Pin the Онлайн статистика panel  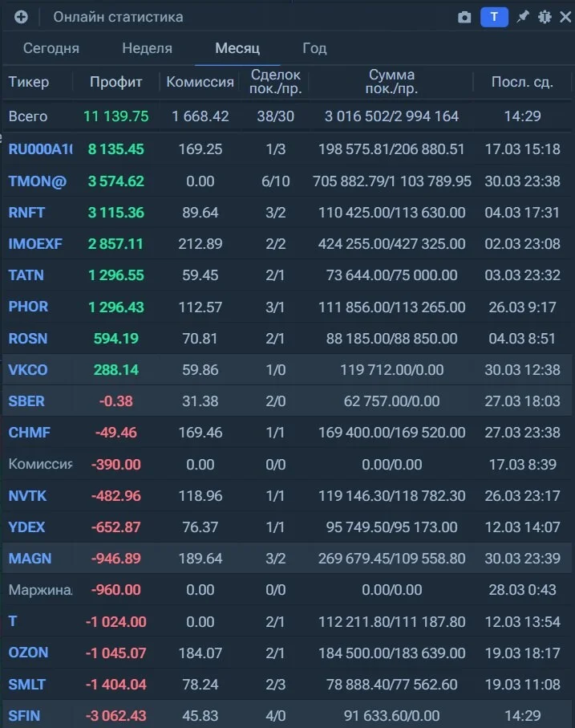tap(523, 17)
